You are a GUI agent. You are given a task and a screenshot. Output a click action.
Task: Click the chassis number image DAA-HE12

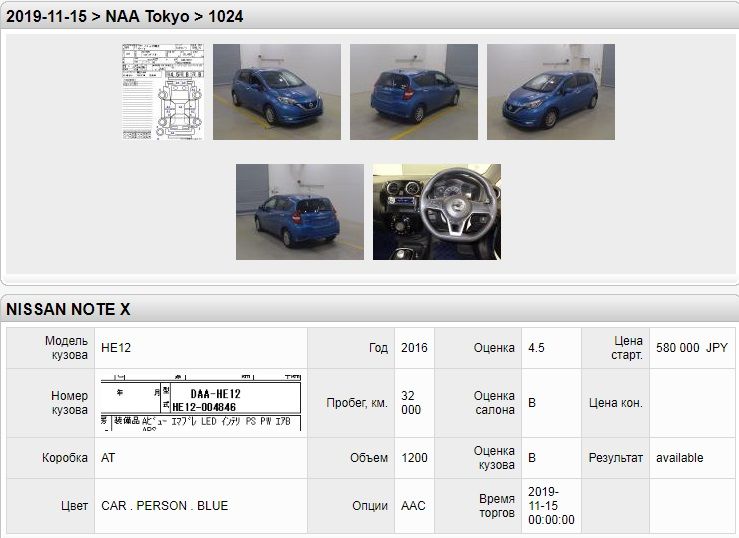(x=201, y=402)
